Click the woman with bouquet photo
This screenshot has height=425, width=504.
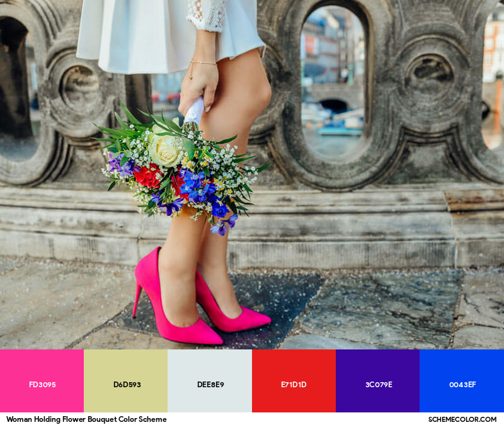pos(252,174)
